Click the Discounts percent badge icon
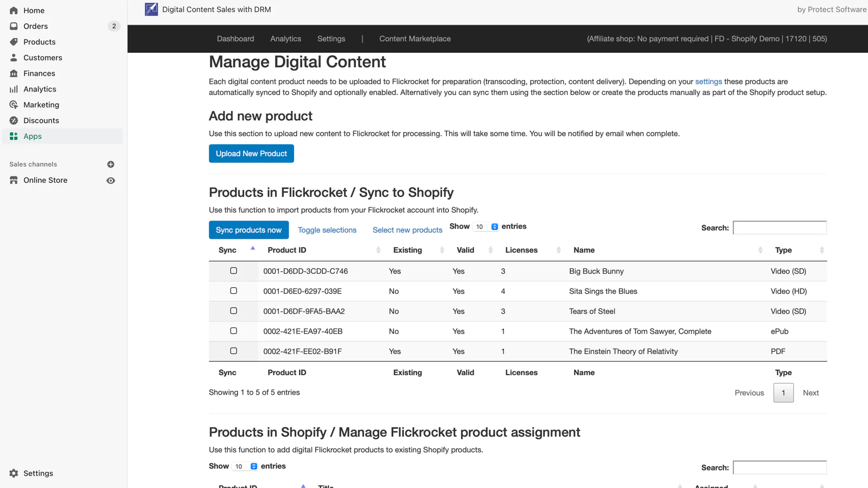This screenshot has width=868, height=488. [14, 120]
